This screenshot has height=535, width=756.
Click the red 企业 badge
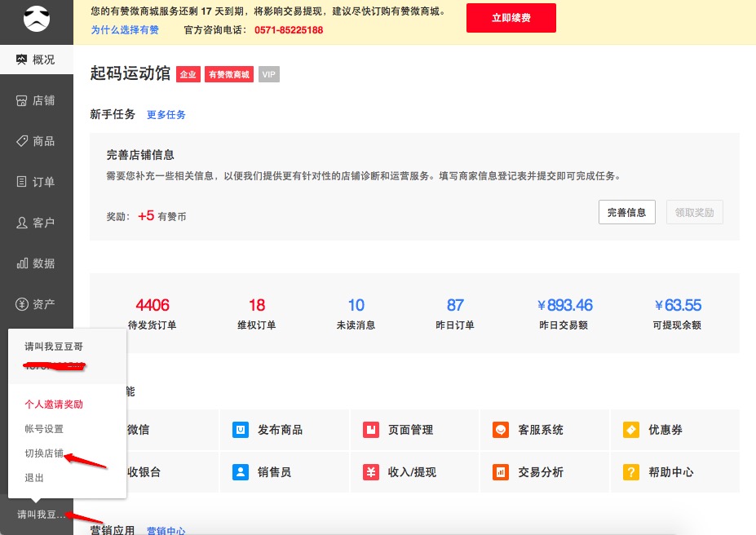coord(188,74)
